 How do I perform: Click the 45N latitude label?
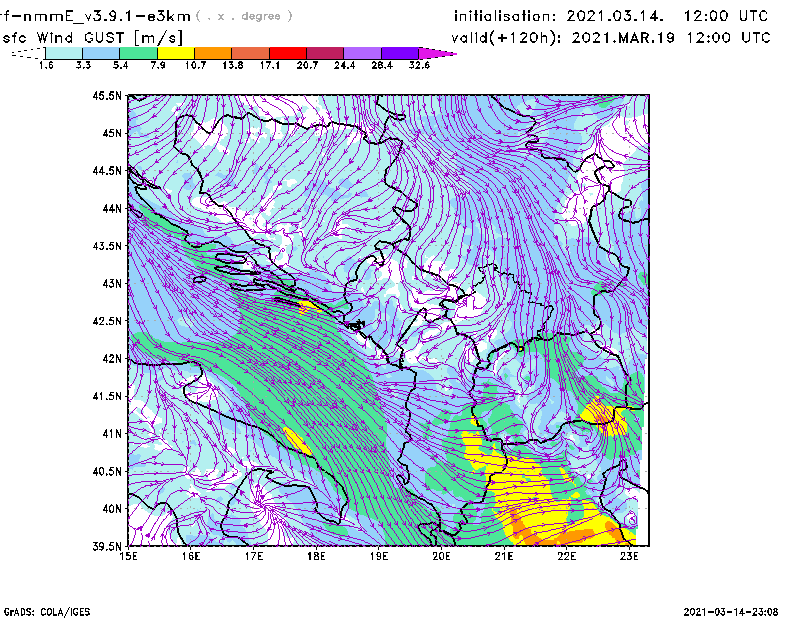pos(112,133)
